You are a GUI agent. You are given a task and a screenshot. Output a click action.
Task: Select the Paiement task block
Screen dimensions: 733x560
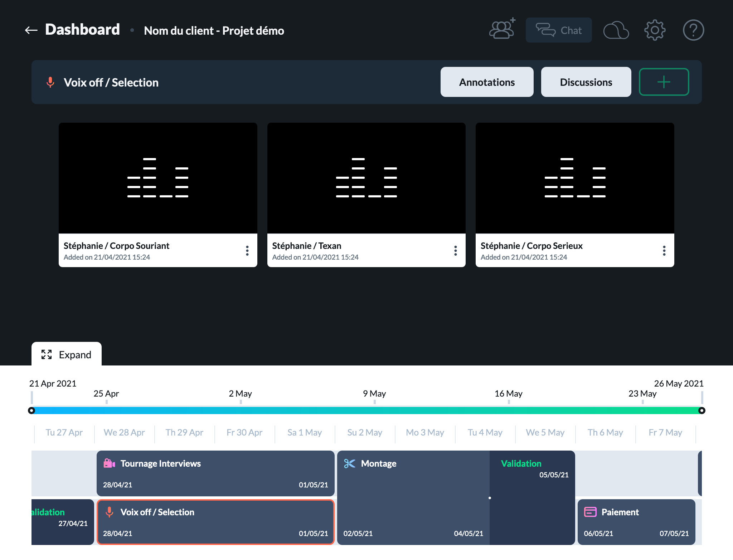(636, 522)
